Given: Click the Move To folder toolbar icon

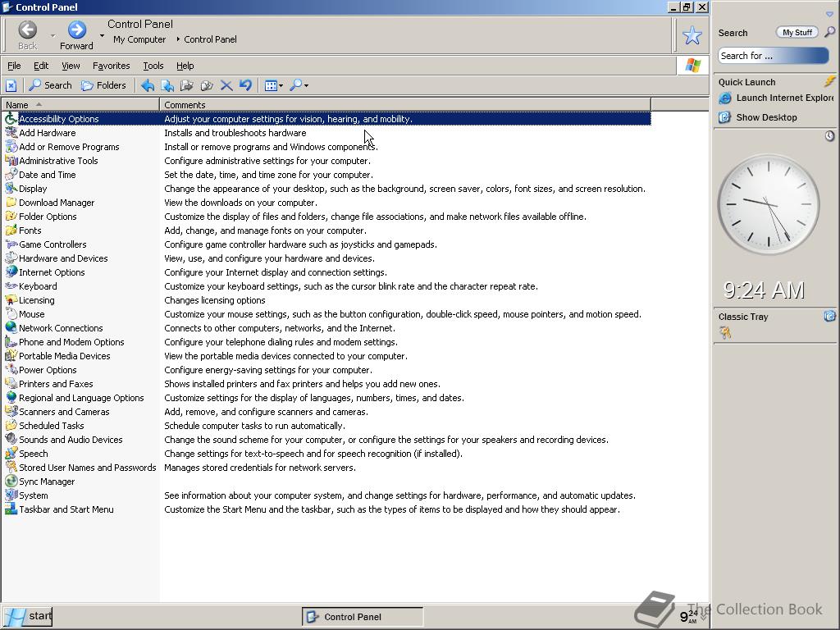Looking at the screenshot, I should (x=186, y=85).
